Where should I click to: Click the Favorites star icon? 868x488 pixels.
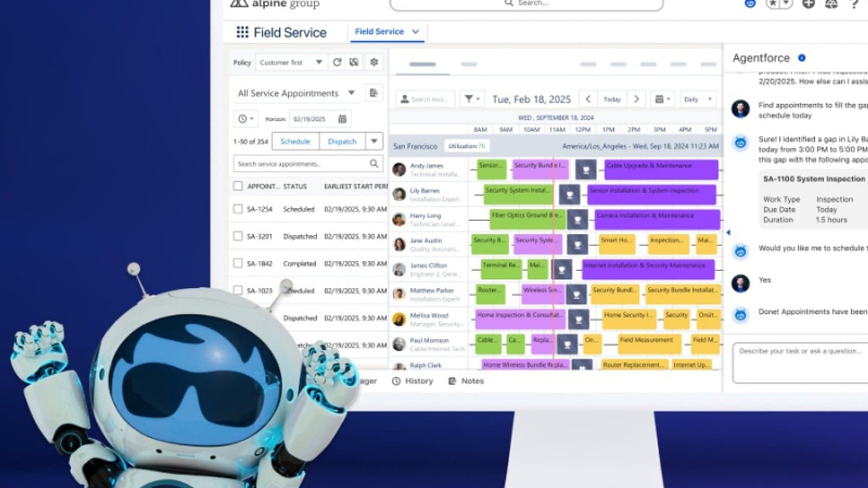tap(773, 3)
